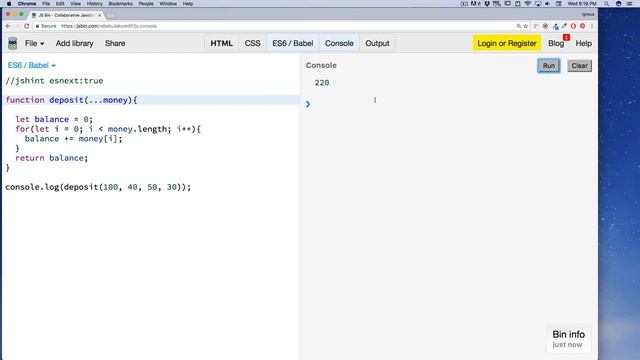Click the browser address bar URL
The image size is (640, 360).
coord(109,26)
